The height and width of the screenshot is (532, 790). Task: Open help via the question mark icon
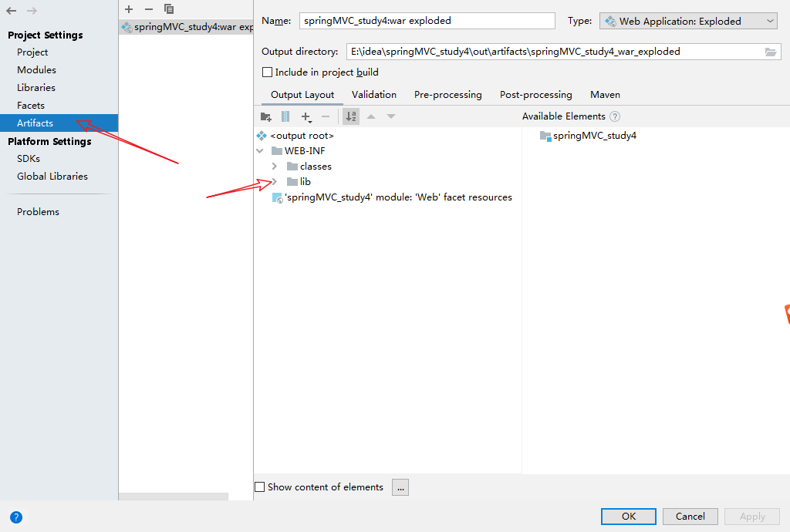tap(15, 517)
